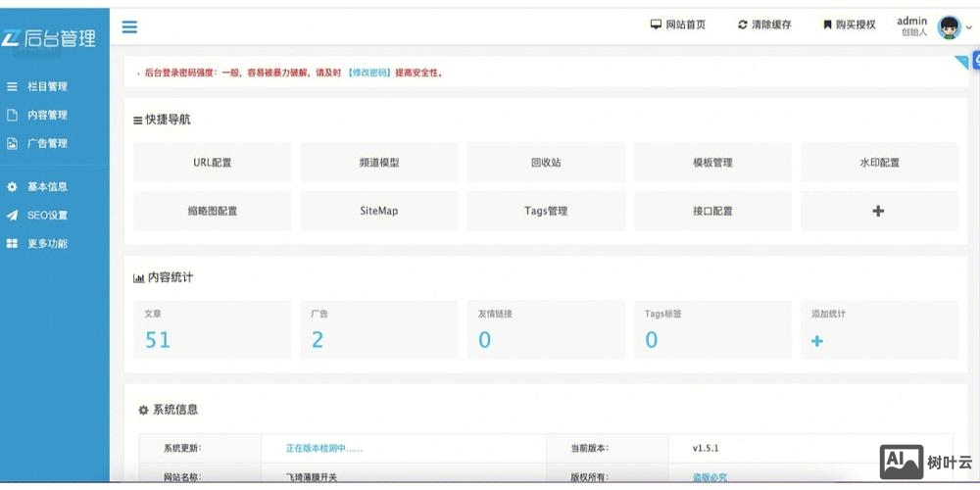Click the 系统信息 section heading
This screenshot has width=980, height=490.
coord(169,410)
